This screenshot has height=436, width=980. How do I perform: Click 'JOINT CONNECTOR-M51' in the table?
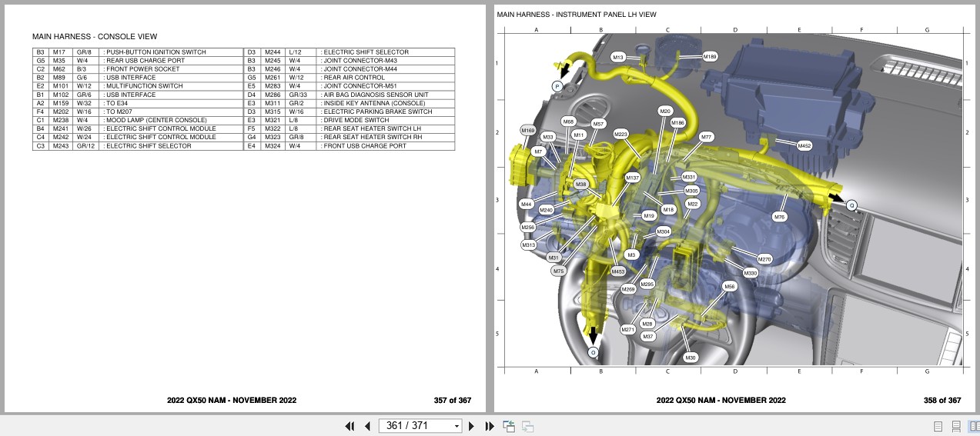[361, 86]
